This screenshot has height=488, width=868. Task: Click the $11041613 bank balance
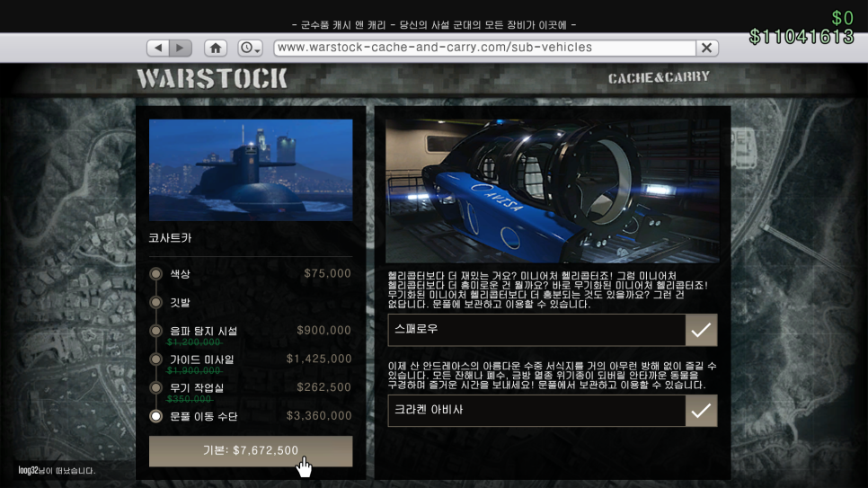click(802, 37)
